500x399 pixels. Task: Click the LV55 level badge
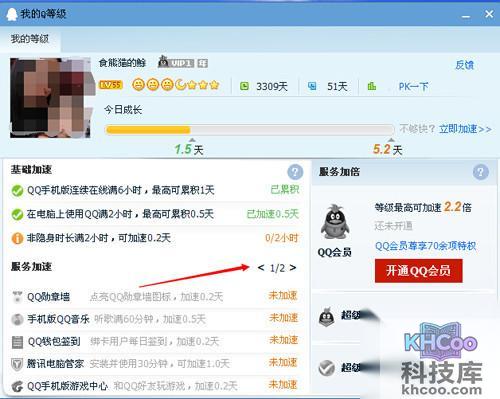[110, 85]
